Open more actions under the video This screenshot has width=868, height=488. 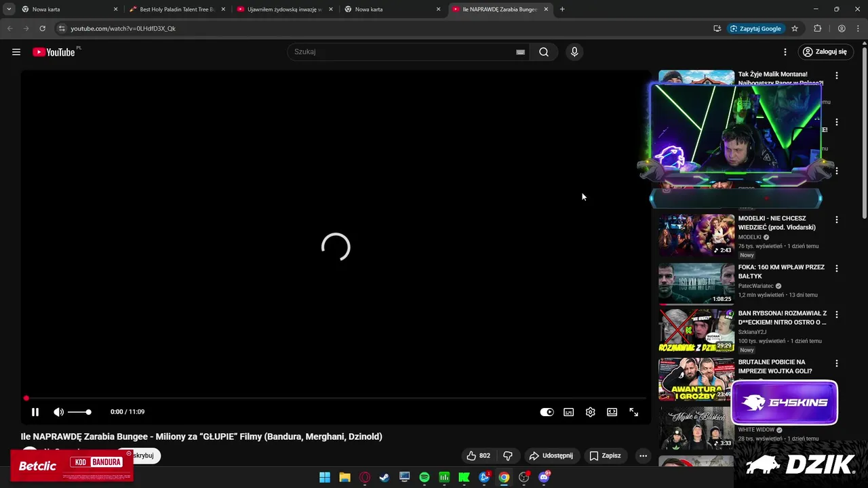[x=643, y=455]
